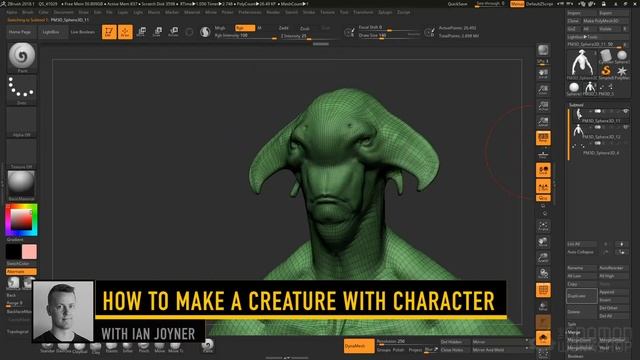Open the Lightbox Tools browser
This screenshot has height=360, width=640.
point(598,37)
